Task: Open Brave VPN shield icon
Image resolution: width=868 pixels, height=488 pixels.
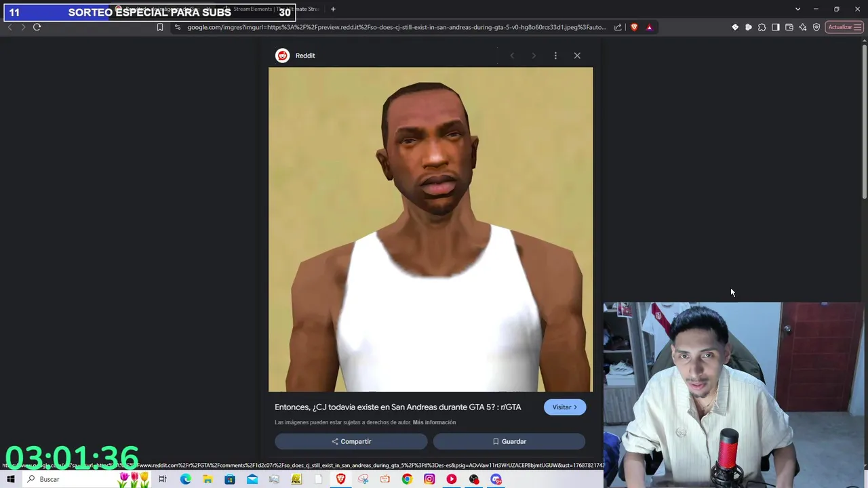Action: point(816,27)
